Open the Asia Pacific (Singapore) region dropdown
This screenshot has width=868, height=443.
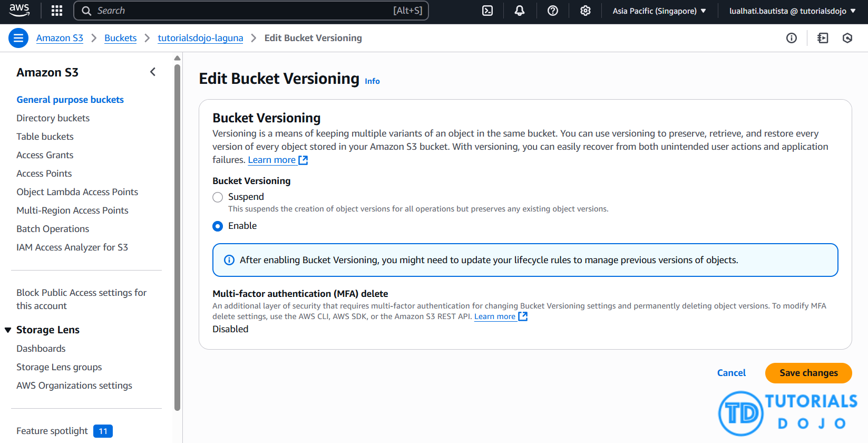click(x=659, y=11)
